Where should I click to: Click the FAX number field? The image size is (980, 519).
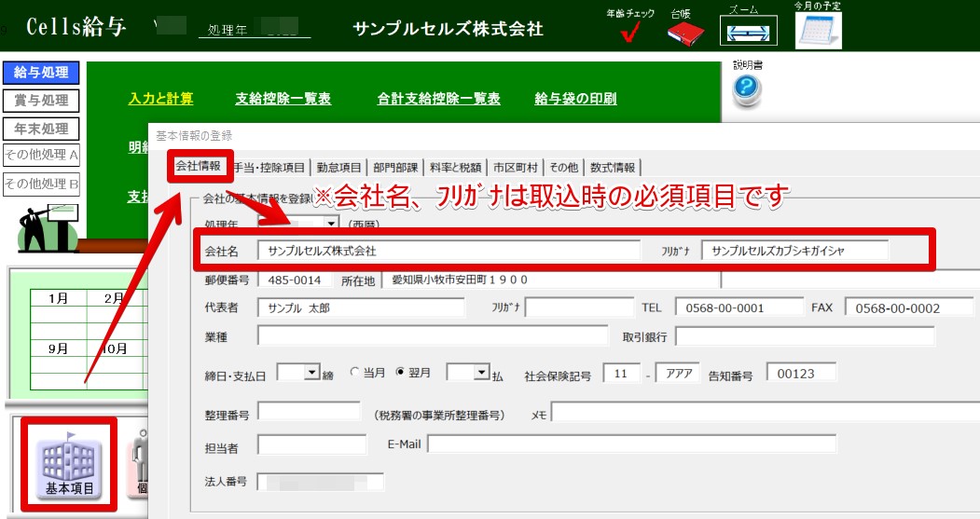pos(909,307)
